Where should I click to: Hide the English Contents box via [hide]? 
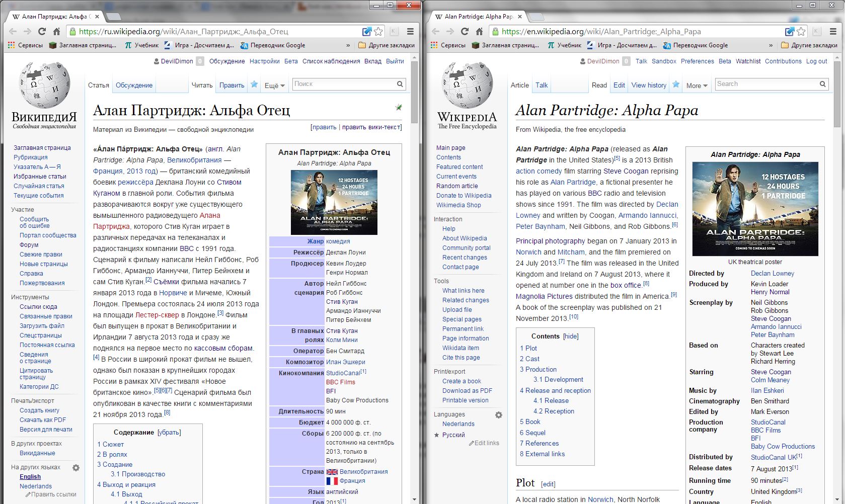click(571, 336)
